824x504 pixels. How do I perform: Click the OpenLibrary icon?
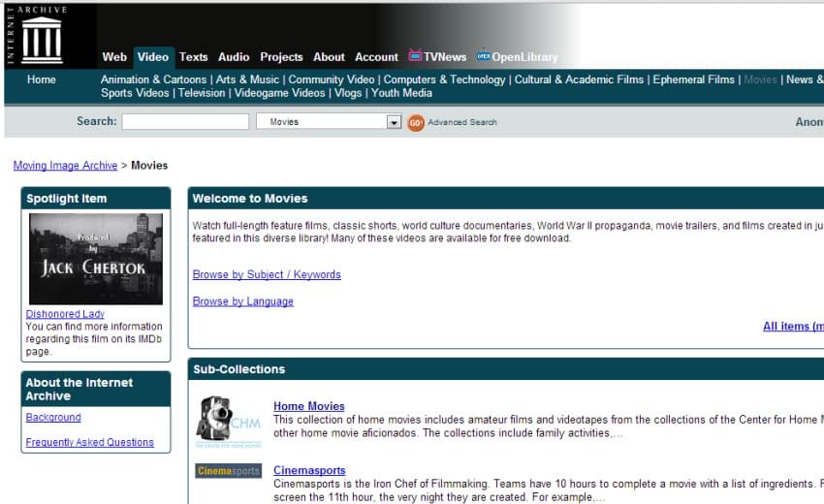[x=484, y=55]
